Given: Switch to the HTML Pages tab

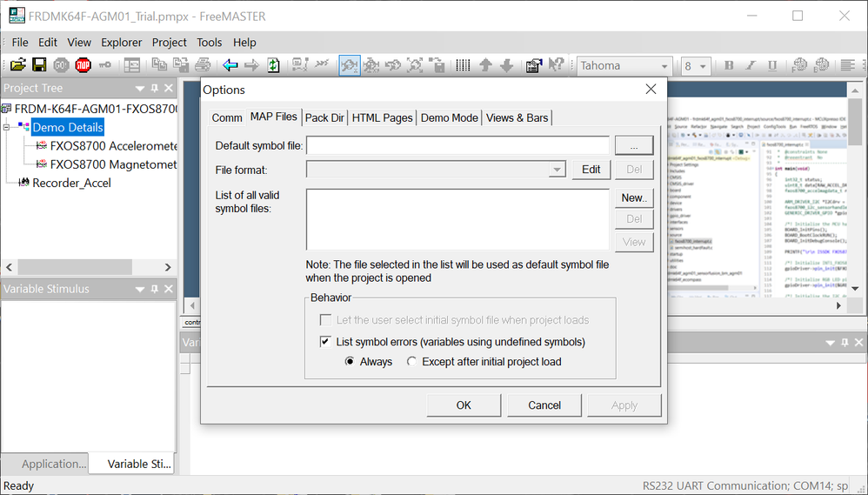Looking at the screenshot, I should [x=382, y=118].
